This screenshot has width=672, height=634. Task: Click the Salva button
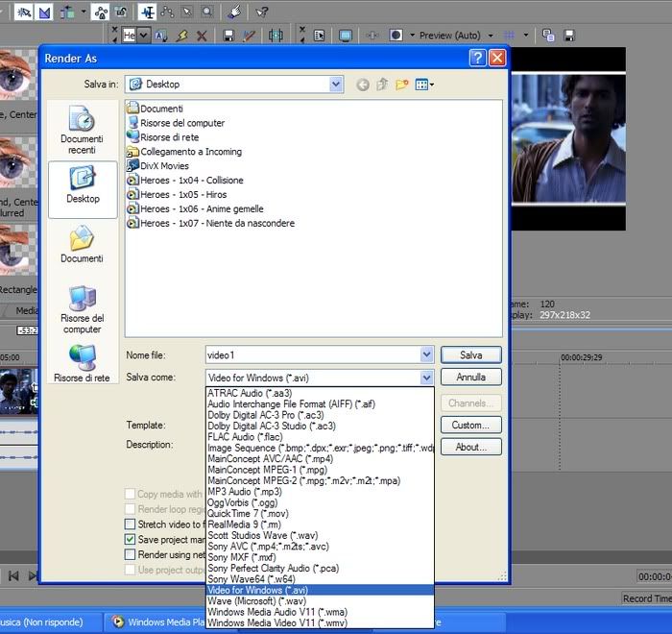tap(471, 354)
